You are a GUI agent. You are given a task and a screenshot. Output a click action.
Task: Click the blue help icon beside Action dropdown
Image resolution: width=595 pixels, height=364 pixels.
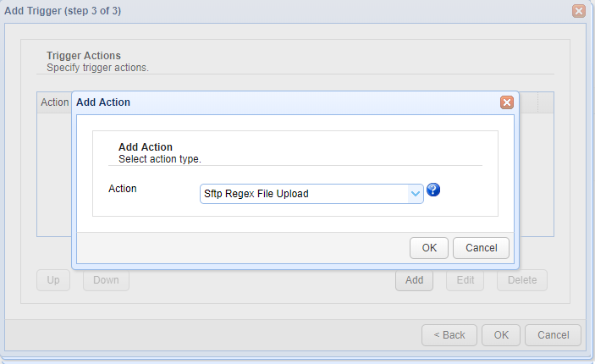(x=433, y=190)
